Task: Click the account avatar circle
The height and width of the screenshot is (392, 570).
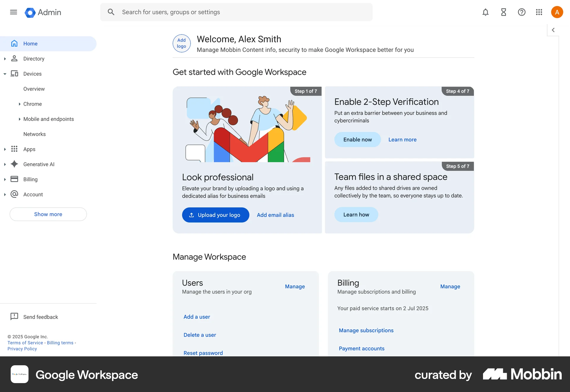Action: click(557, 12)
